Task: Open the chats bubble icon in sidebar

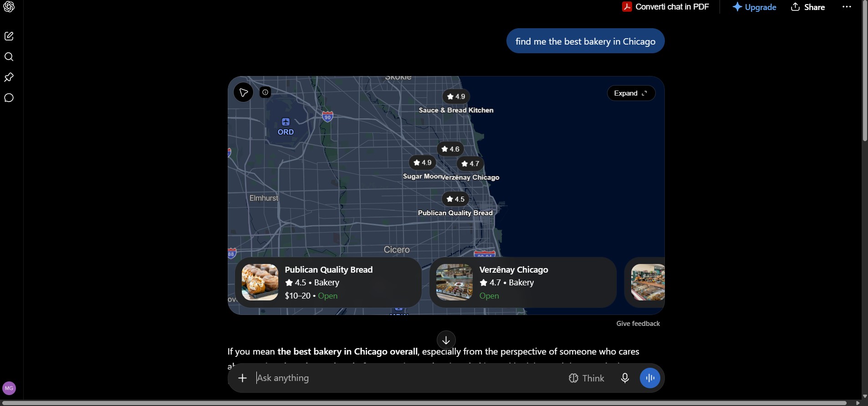Action: tap(9, 98)
